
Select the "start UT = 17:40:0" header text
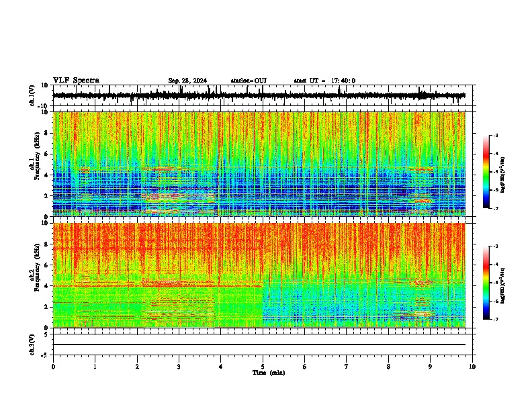coord(324,81)
